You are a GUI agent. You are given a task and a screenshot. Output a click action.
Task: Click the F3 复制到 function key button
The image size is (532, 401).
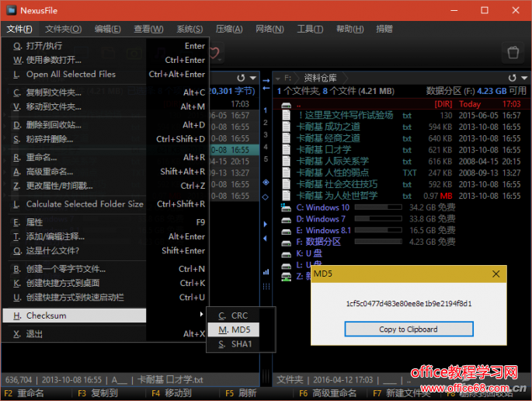98,393
